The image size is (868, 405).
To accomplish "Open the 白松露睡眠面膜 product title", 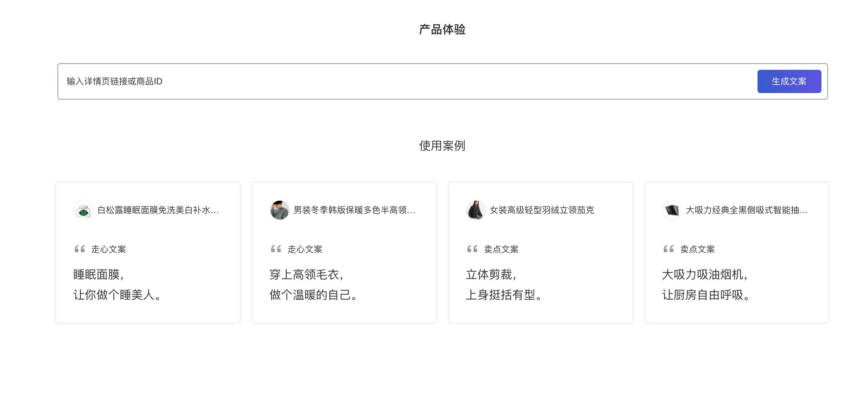I will click(158, 210).
